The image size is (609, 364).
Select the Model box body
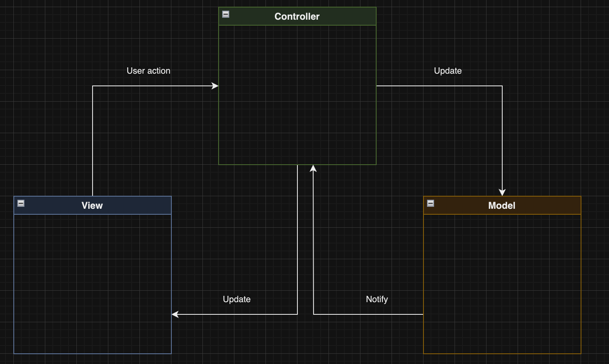pos(502,284)
